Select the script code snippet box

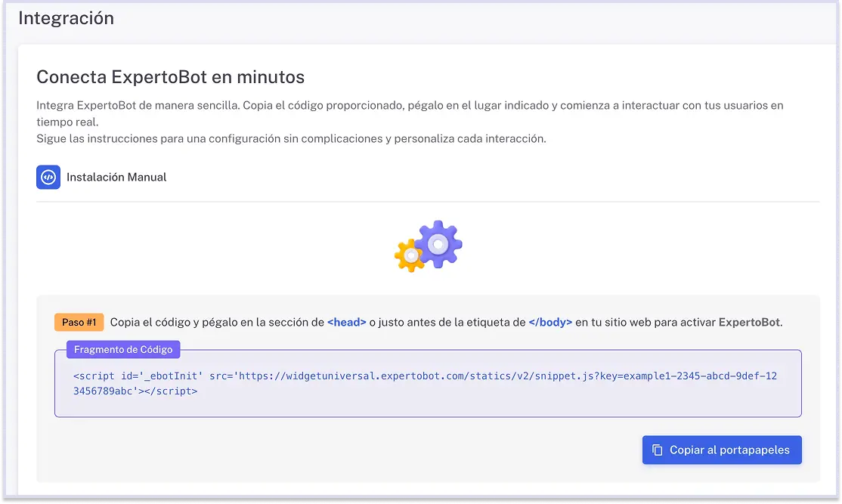point(428,384)
